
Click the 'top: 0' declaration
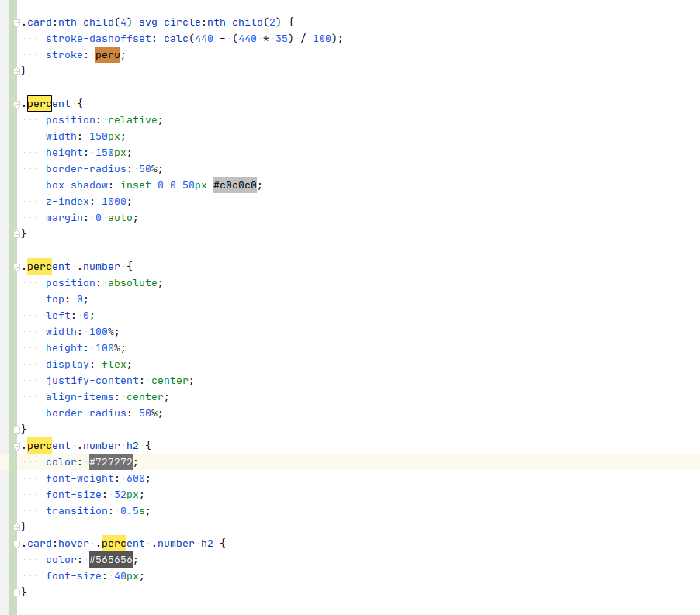click(x=67, y=299)
